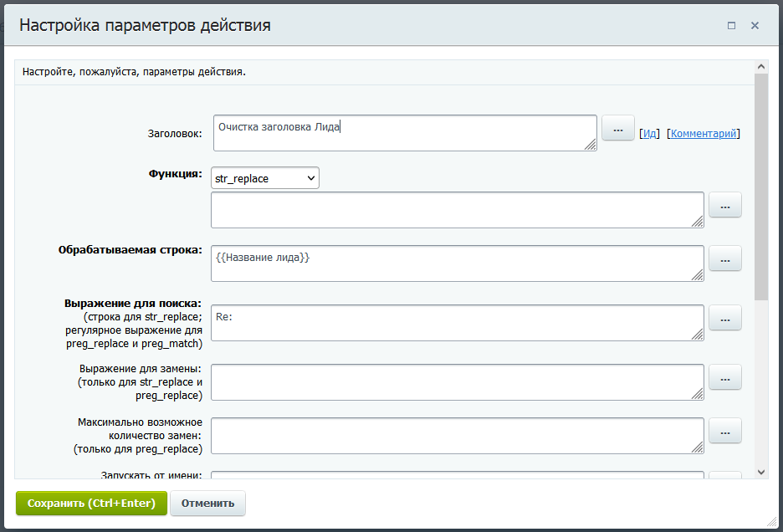Close the Настройка параметров действия dialog
Image resolution: width=783 pixels, height=532 pixels.
click(755, 26)
